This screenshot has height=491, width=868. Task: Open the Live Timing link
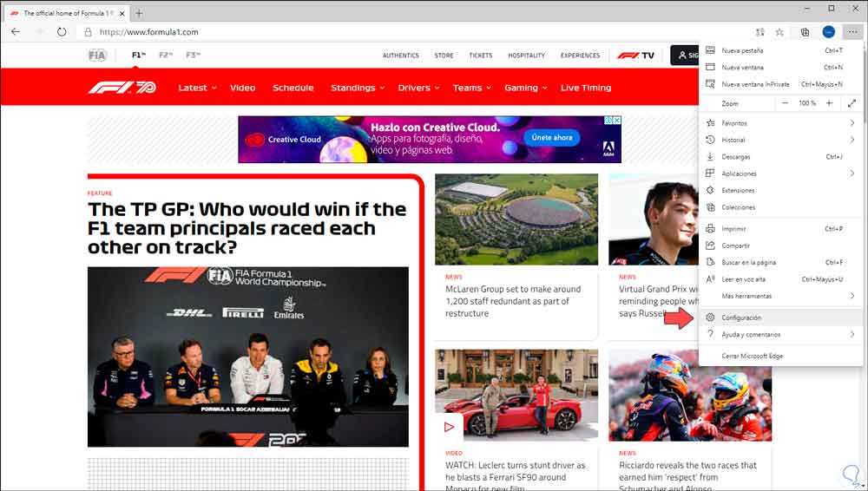point(586,88)
